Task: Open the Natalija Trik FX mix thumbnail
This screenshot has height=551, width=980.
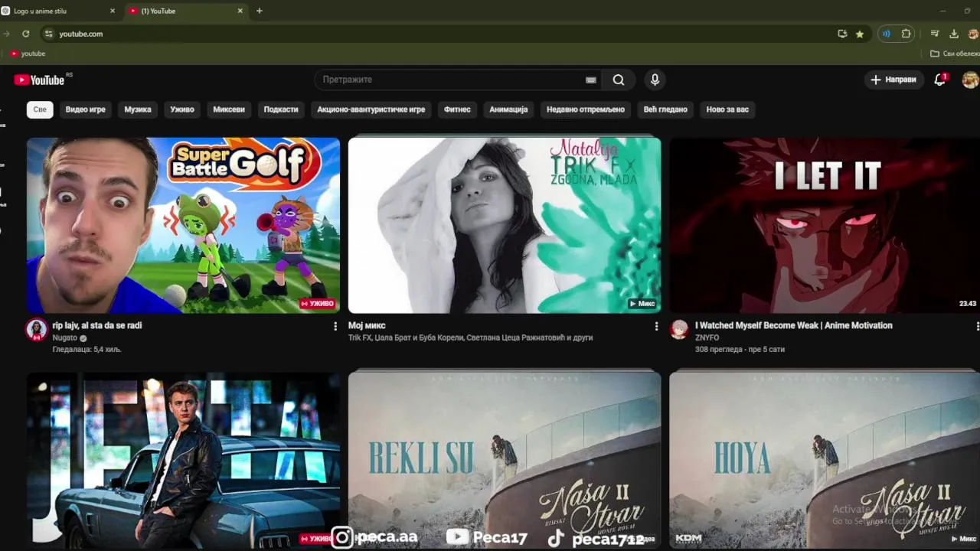Action: tap(505, 225)
